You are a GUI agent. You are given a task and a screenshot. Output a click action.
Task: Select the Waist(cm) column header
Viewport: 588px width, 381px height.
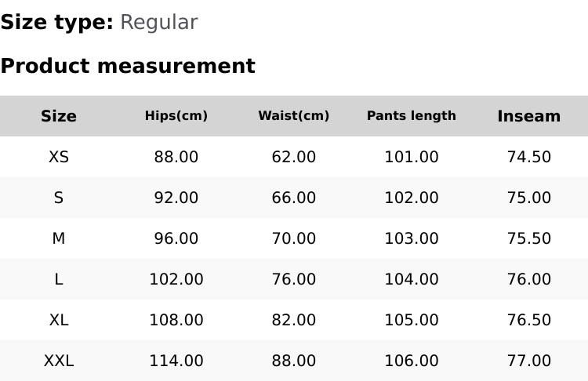(294, 116)
